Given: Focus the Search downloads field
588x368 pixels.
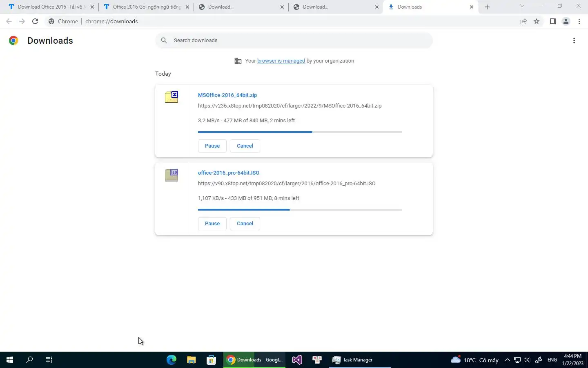Looking at the screenshot, I should (x=294, y=40).
